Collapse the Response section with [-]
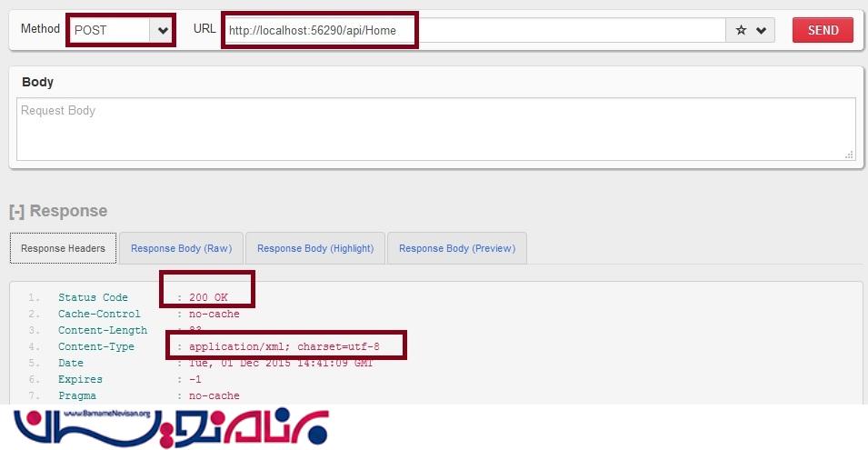 [x=16, y=212]
